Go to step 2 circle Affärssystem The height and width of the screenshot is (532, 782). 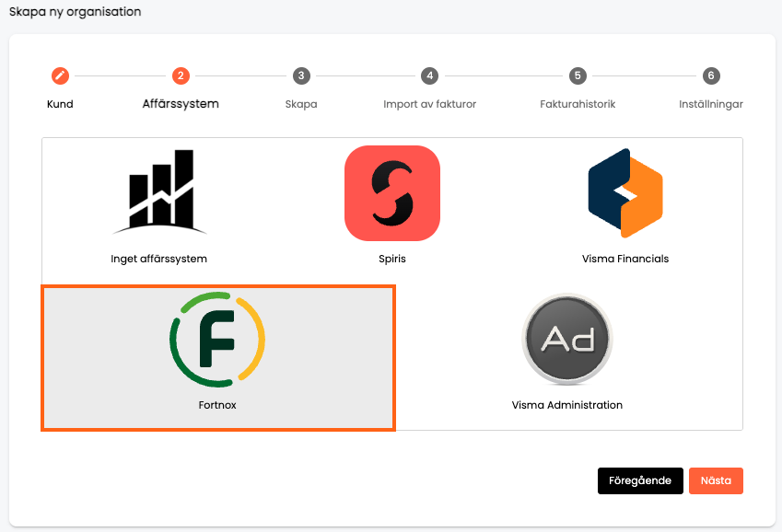point(181,75)
